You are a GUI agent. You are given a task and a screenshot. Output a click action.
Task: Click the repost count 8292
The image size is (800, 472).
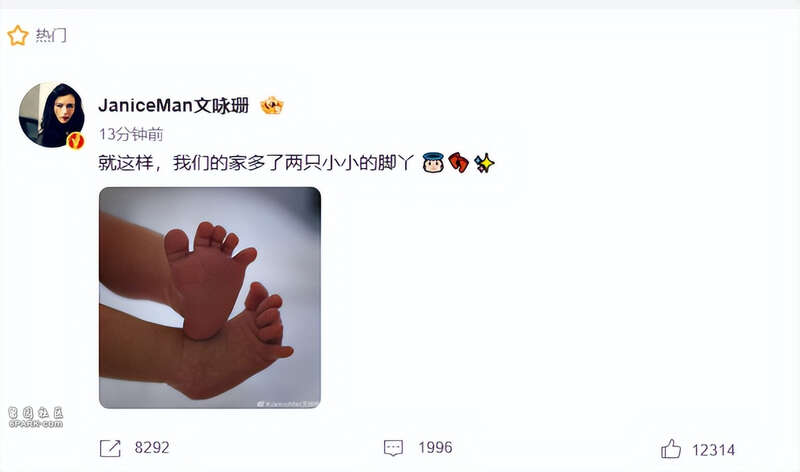pos(152,448)
